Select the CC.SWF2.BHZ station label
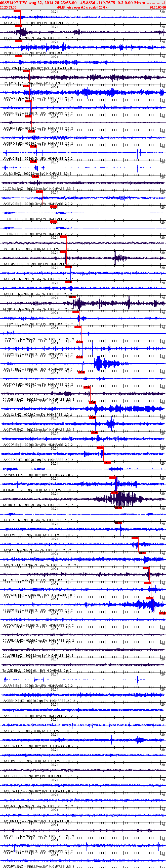Screen dimensions: 166x868 38,84
